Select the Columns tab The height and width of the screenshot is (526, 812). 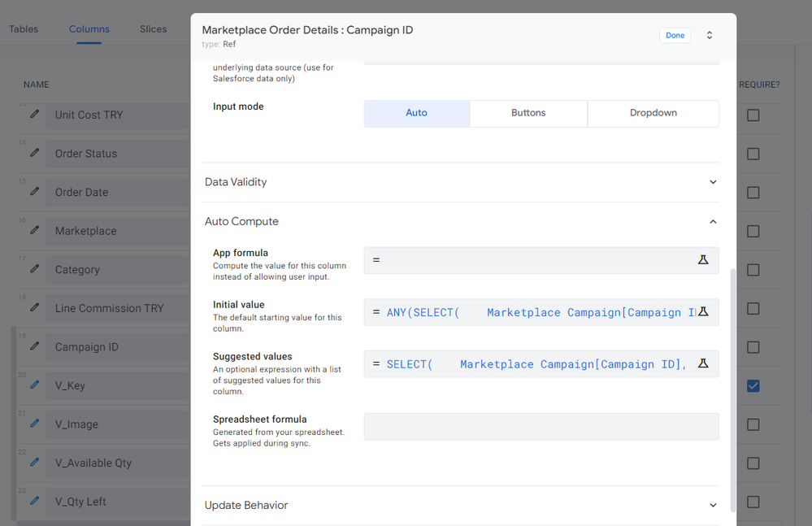89,29
